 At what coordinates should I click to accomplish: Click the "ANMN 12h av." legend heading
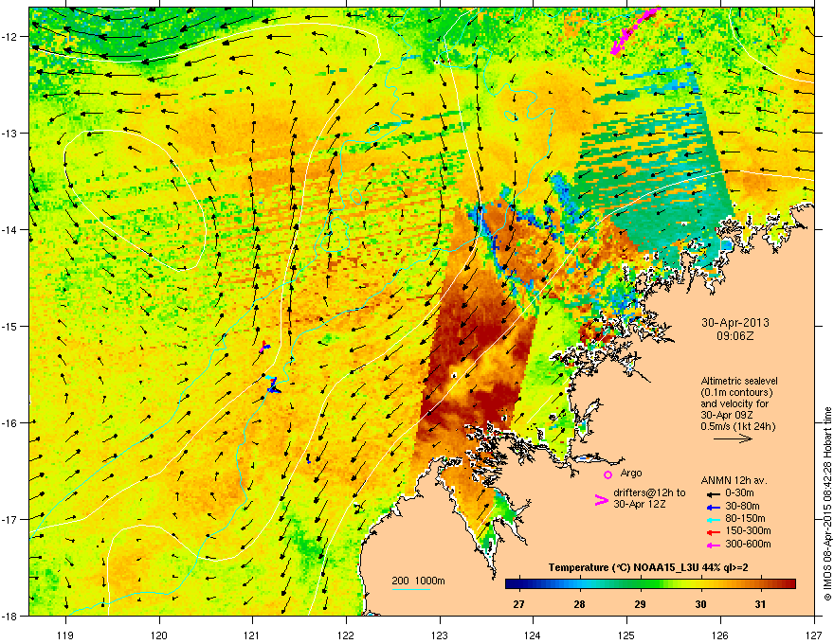pos(734,480)
